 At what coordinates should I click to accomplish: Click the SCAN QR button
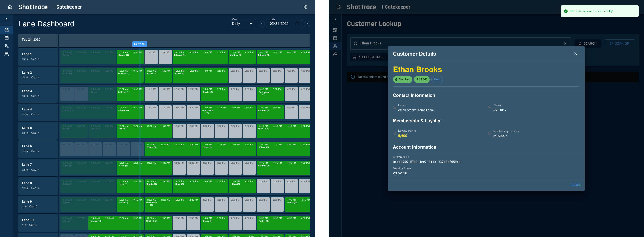619,43
